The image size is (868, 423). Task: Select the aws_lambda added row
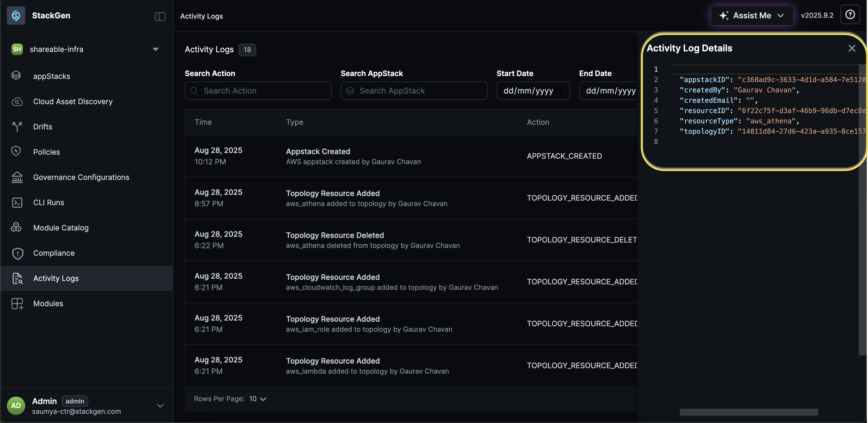click(411, 366)
